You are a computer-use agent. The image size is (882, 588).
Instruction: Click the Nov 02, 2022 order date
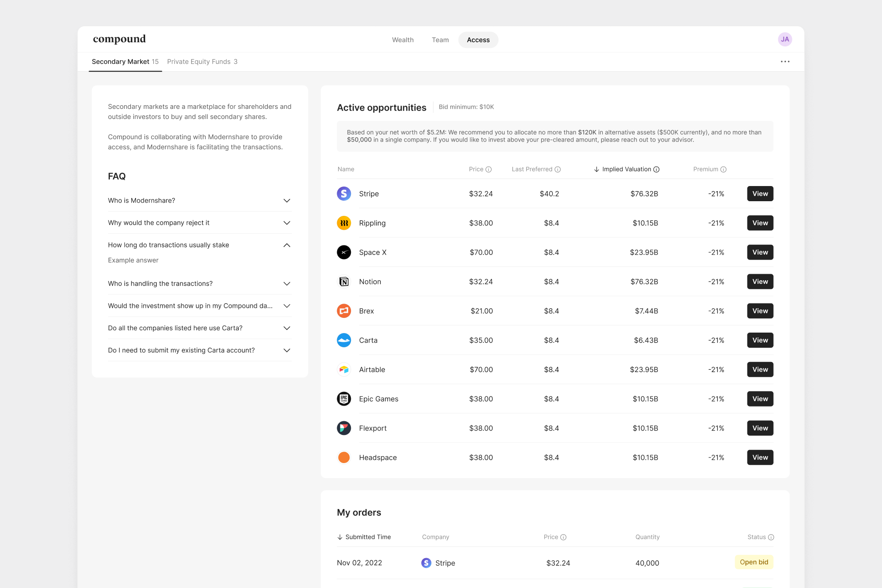359,563
